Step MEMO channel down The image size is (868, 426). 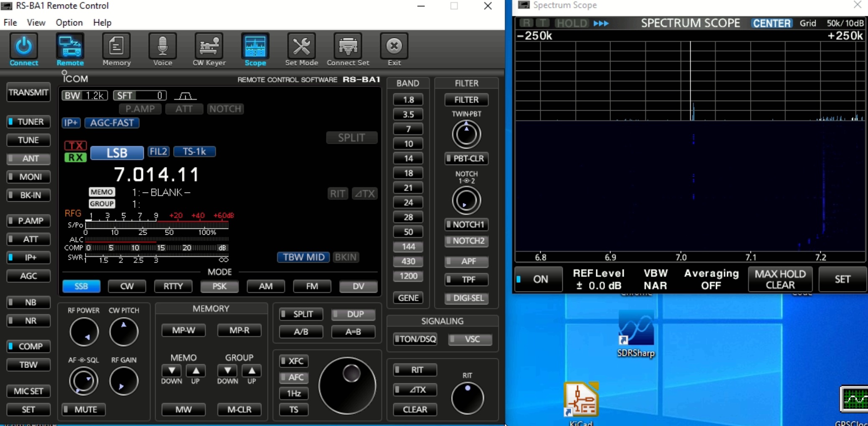point(171,370)
